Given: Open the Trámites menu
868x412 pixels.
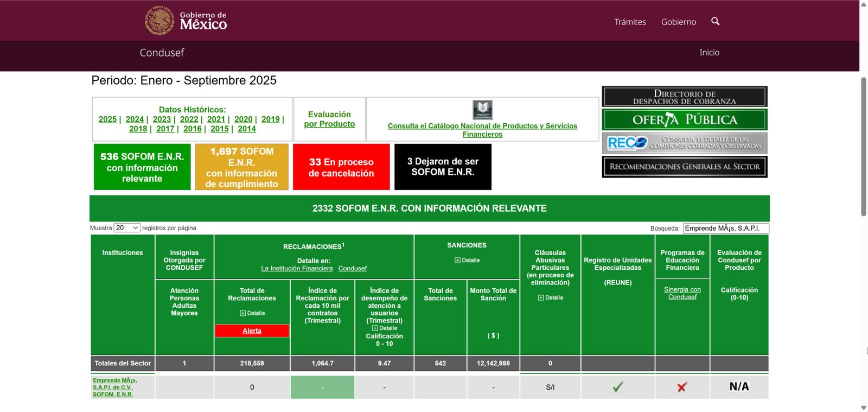Looking at the screenshot, I should [630, 22].
